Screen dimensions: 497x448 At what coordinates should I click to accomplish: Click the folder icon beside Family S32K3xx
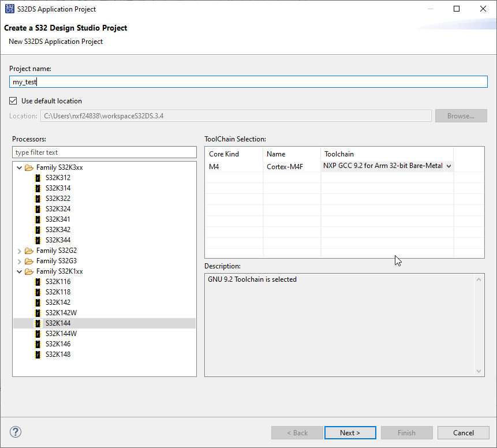click(x=28, y=167)
